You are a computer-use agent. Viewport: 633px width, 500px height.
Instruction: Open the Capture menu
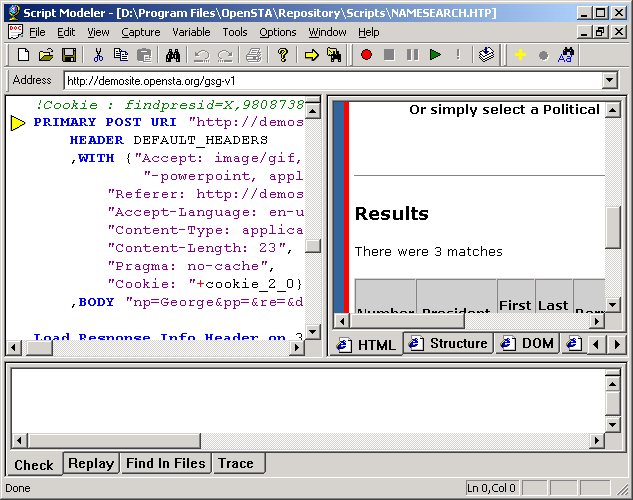click(x=140, y=32)
